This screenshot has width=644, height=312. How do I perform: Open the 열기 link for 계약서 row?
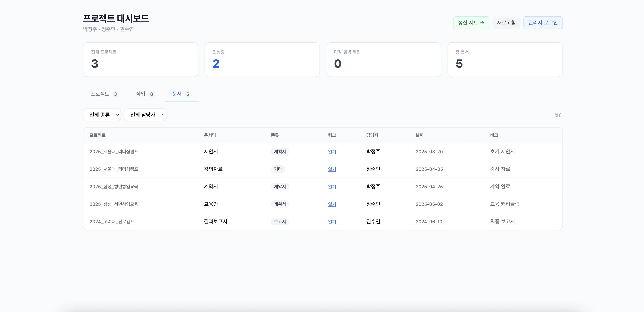pos(332,187)
